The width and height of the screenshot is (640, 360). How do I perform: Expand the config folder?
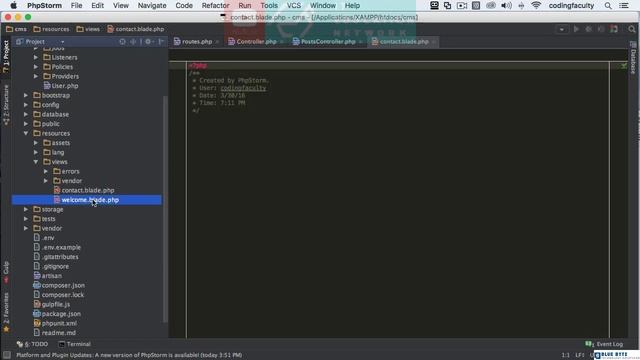pos(26,105)
